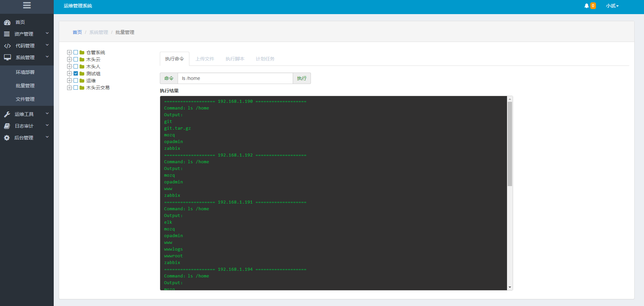Expand the 木头人 tree node
The height and width of the screenshot is (306, 644).
69,67
